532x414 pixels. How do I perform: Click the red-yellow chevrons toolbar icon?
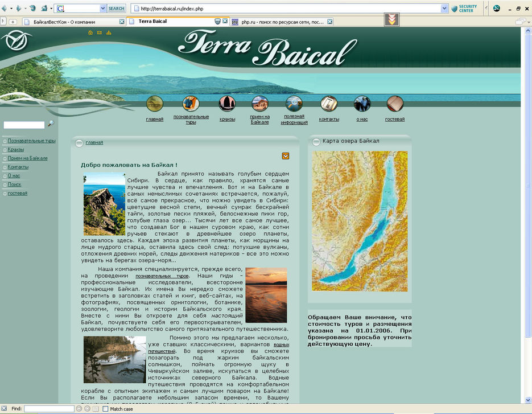[391, 19]
